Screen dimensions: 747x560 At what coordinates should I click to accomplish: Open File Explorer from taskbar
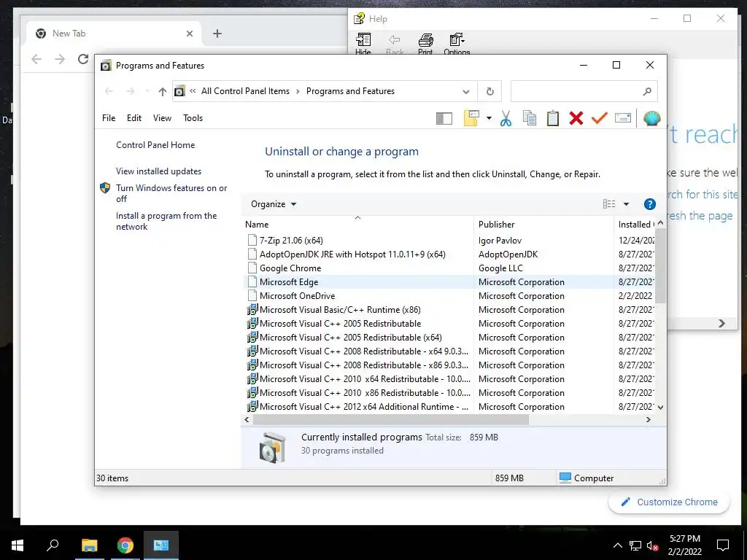pyautogui.click(x=89, y=545)
